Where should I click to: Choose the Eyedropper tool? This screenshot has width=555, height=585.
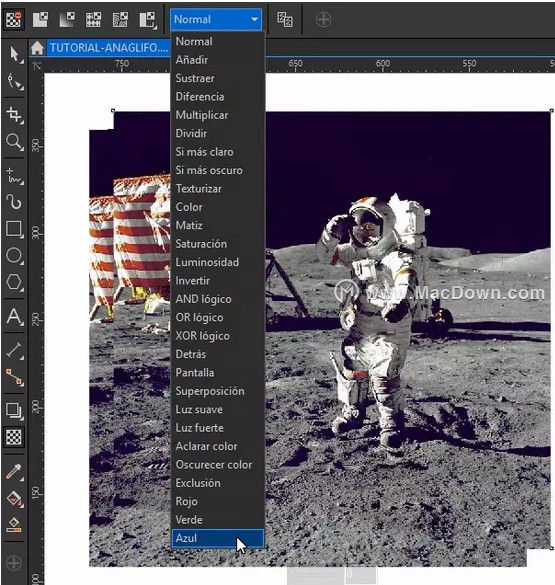[x=14, y=472]
